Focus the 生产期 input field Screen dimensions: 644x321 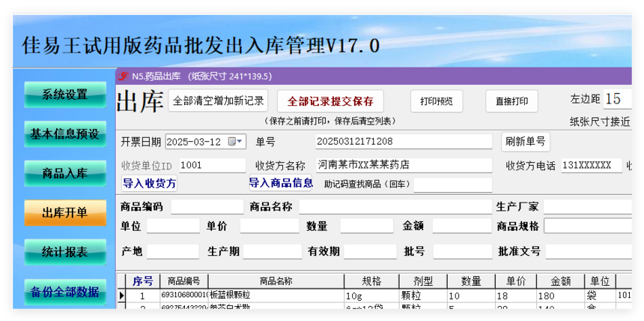[x=273, y=251]
